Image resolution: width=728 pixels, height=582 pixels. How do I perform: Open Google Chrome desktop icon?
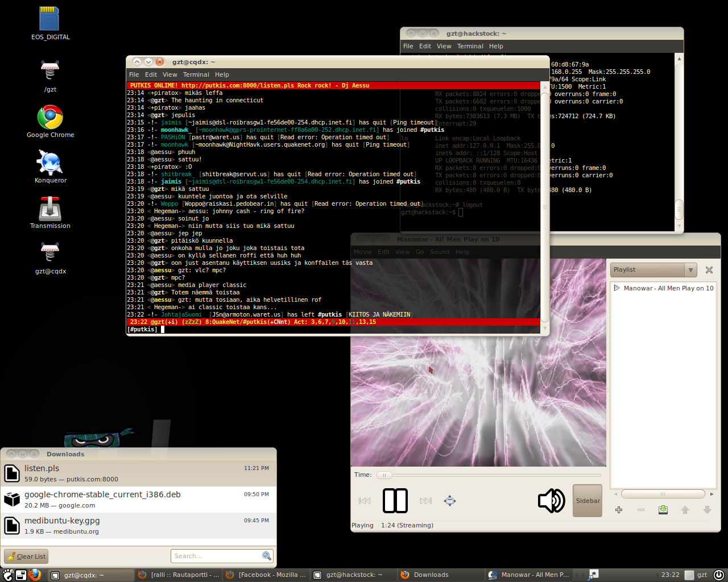(50, 118)
